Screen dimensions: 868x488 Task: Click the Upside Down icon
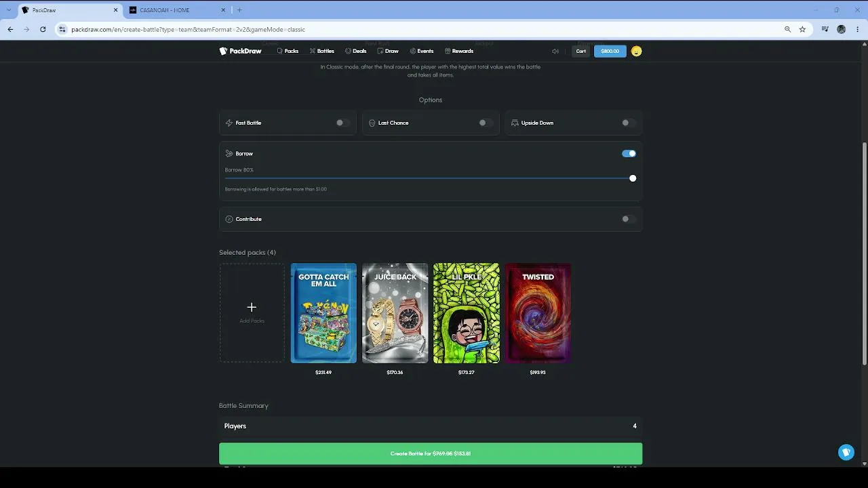[515, 123]
